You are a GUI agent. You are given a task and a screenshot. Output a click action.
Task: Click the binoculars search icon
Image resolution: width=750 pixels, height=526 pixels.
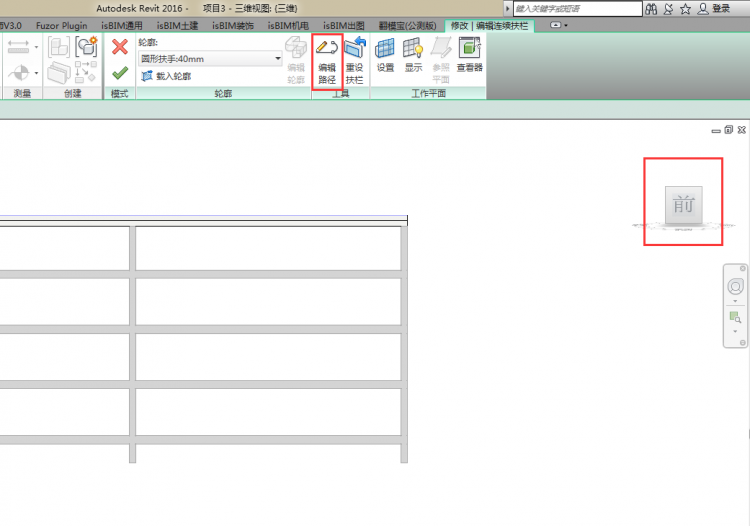click(x=652, y=8)
